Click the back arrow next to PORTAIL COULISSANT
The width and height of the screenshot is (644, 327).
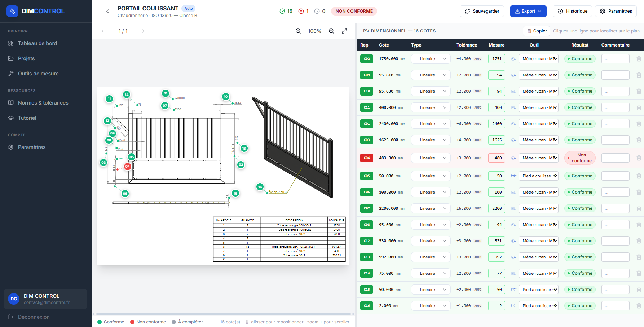click(107, 11)
